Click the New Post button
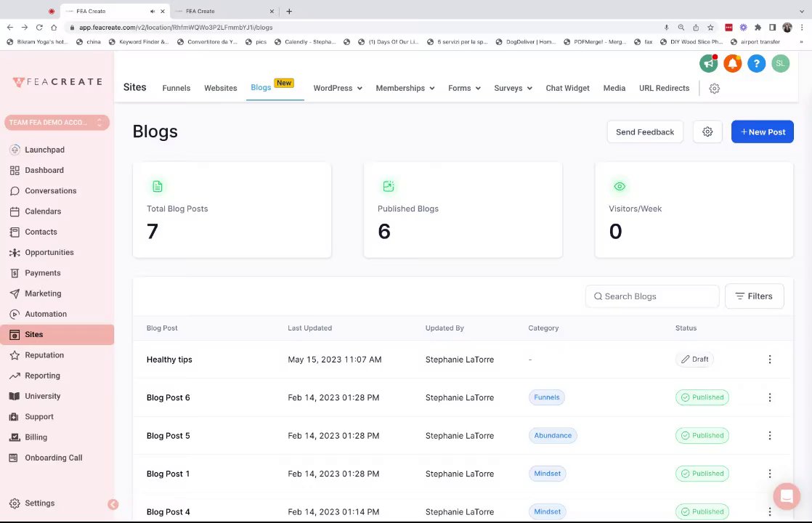 tap(763, 132)
